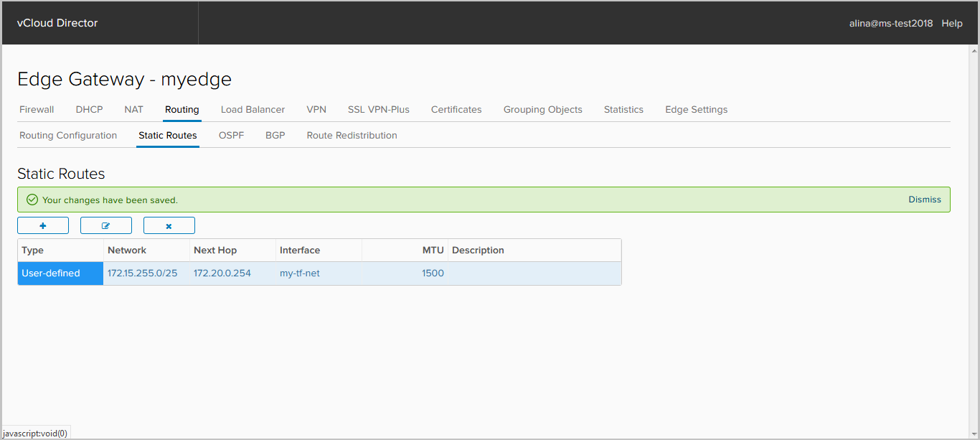Open the NAT tab
The height and width of the screenshot is (440, 980).
pyautogui.click(x=133, y=110)
